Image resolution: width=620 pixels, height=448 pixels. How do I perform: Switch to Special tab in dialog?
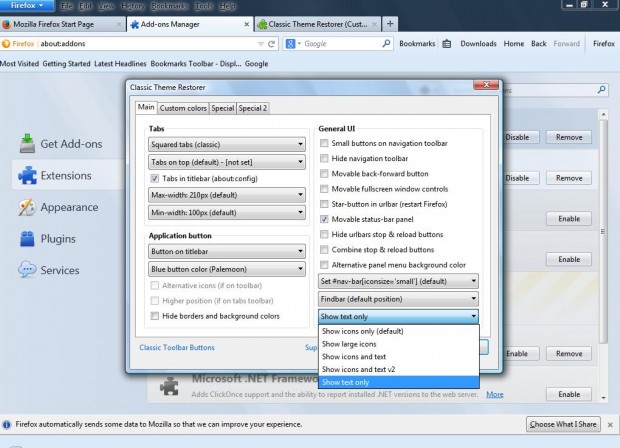[x=223, y=108]
